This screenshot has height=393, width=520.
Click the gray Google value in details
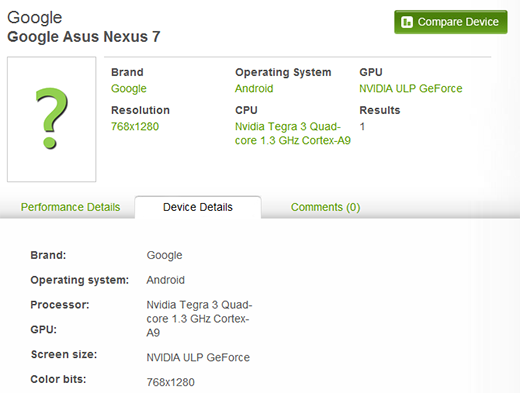164,255
